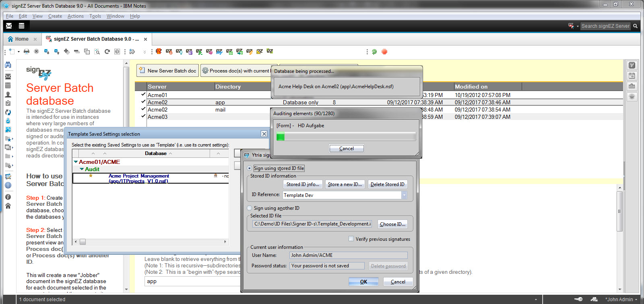644x304 pixels.
Task: Sort by the Database column header
Action: click(x=156, y=153)
